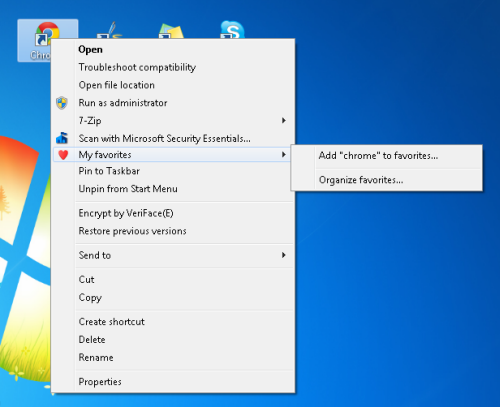The image size is (500, 407).
Task: Choose Open from the context menu
Action: point(173,49)
